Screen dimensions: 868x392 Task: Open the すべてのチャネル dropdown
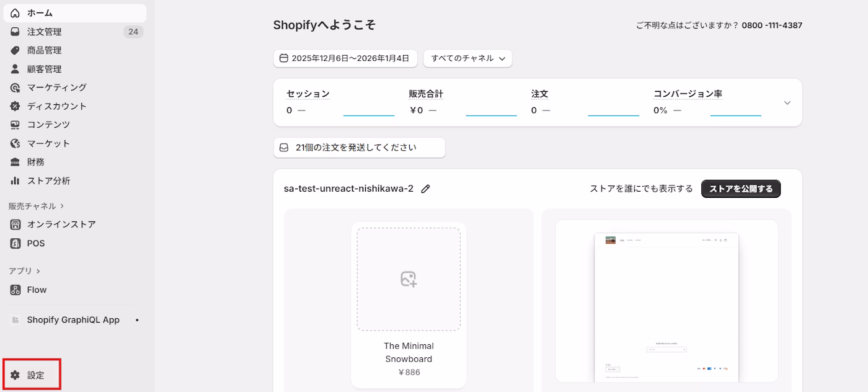467,58
